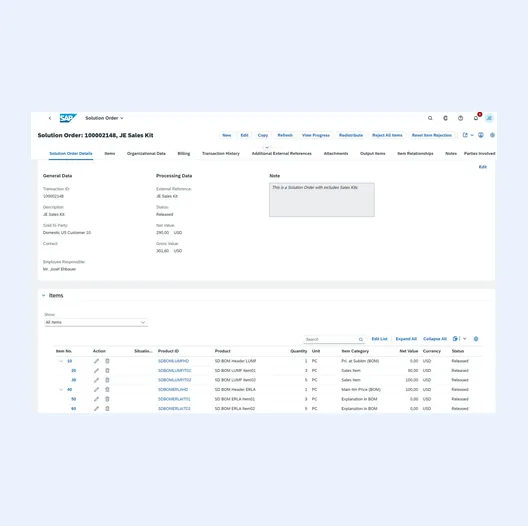Viewport: 528px width, 526px height.
Task: Open the Output Items tab
Action: click(373, 154)
